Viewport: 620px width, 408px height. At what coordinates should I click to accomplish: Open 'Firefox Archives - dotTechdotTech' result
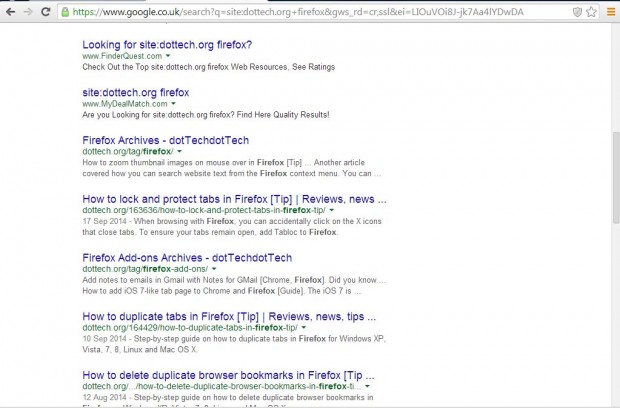click(166, 140)
